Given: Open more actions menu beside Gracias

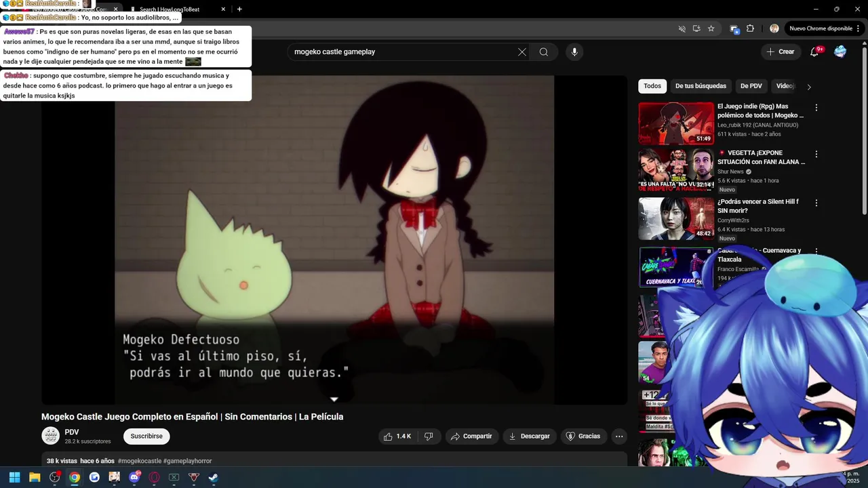Looking at the screenshot, I should click(619, 436).
